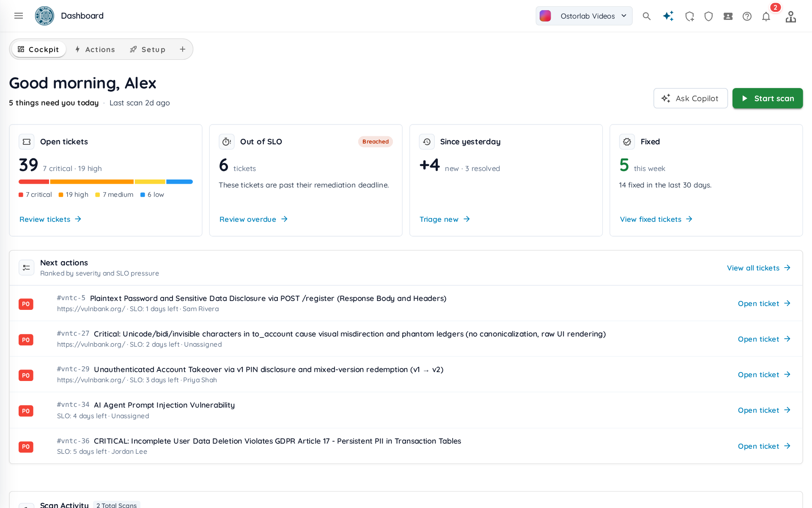Viewport: 812px width, 508px height.
Task: Click the Breached status badge
Action: point(376,142)
